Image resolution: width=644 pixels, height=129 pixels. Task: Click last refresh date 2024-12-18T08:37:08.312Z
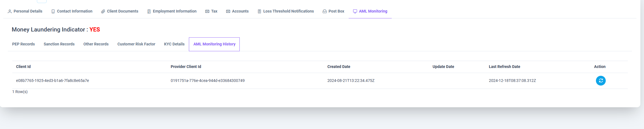512,81
